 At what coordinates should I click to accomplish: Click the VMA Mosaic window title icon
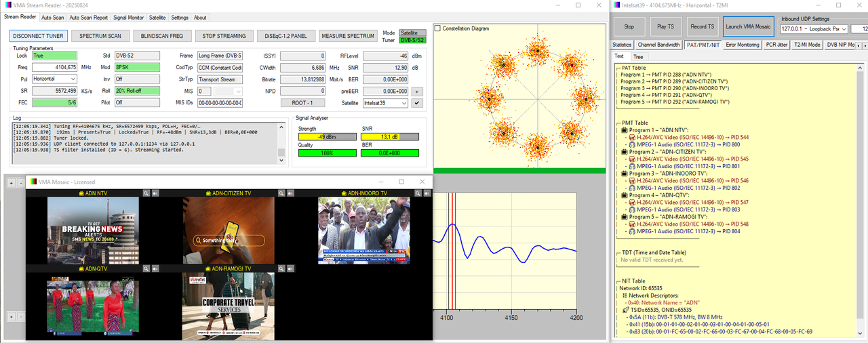coord(32,182)
